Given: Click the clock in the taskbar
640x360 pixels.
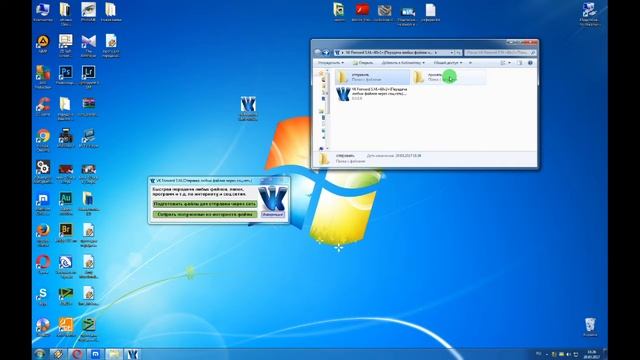Looking at the screenshot, I should pyautogui.click(x=591, y=354).
